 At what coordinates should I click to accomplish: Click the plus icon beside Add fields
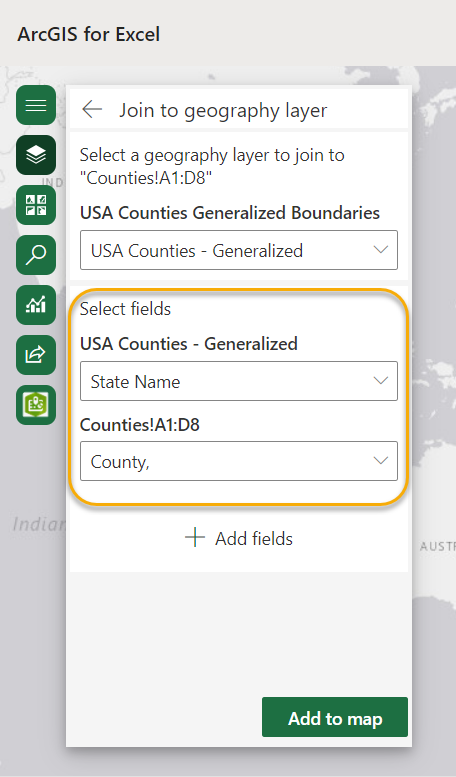tap(195, 538)
